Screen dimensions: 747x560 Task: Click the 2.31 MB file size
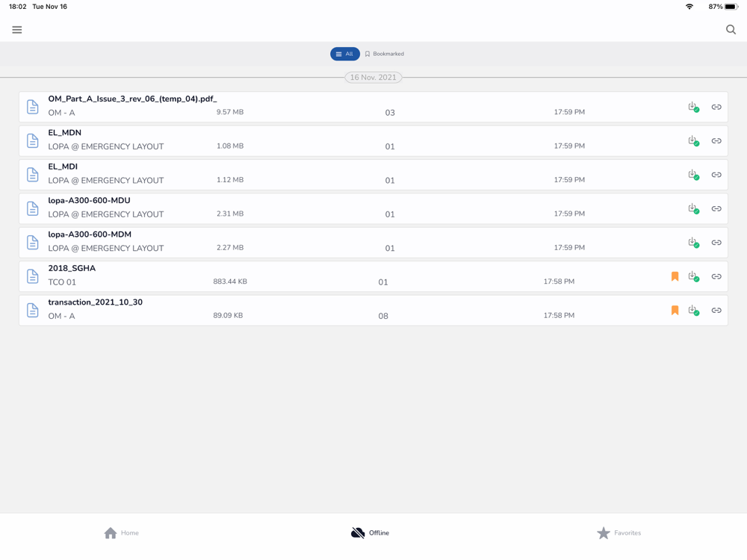(230, 214)
